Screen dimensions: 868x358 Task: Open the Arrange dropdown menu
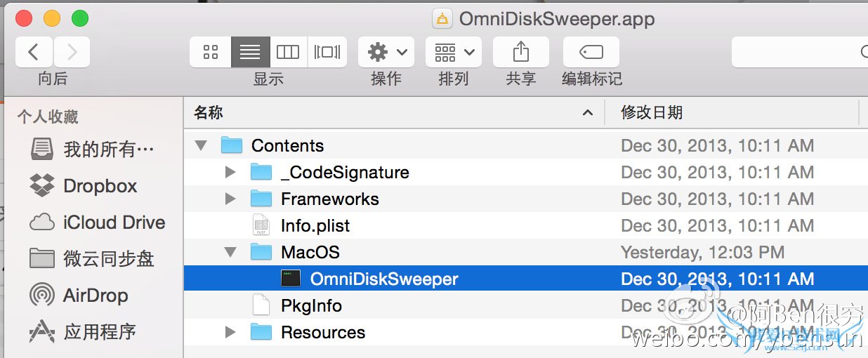pos(453,52)
